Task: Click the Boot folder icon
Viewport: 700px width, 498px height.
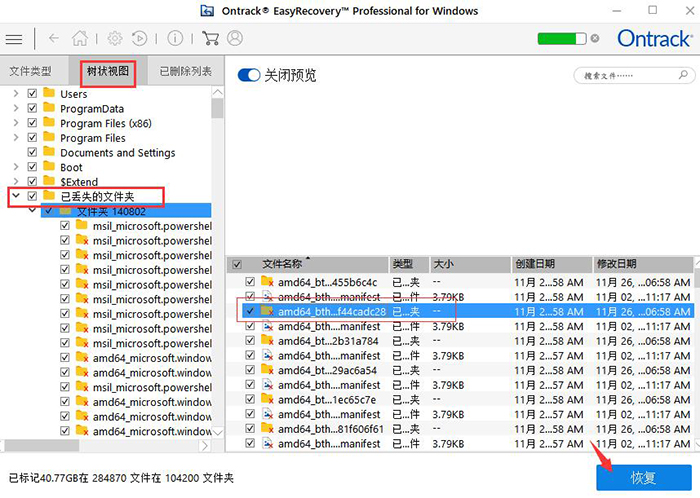Action: point(49,166)
